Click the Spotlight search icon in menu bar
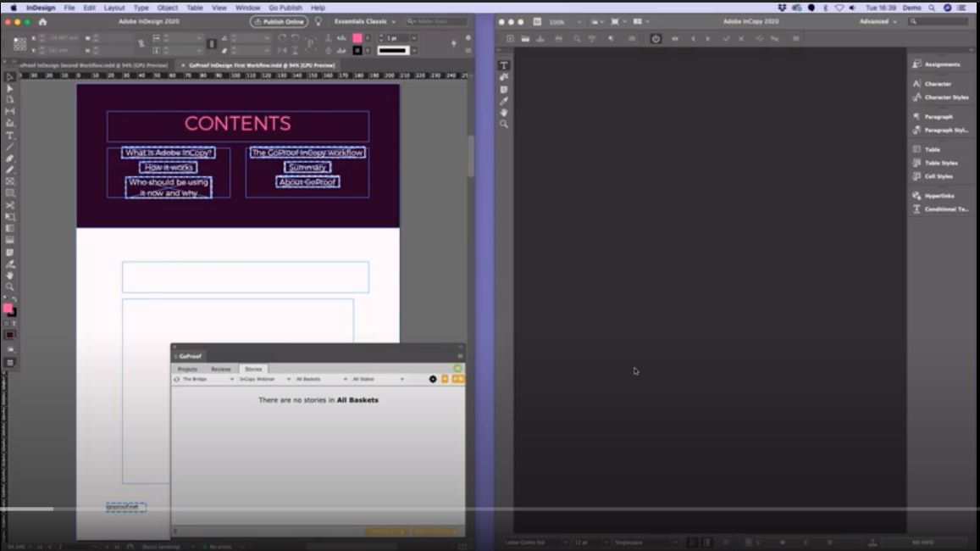 [931, 8]
